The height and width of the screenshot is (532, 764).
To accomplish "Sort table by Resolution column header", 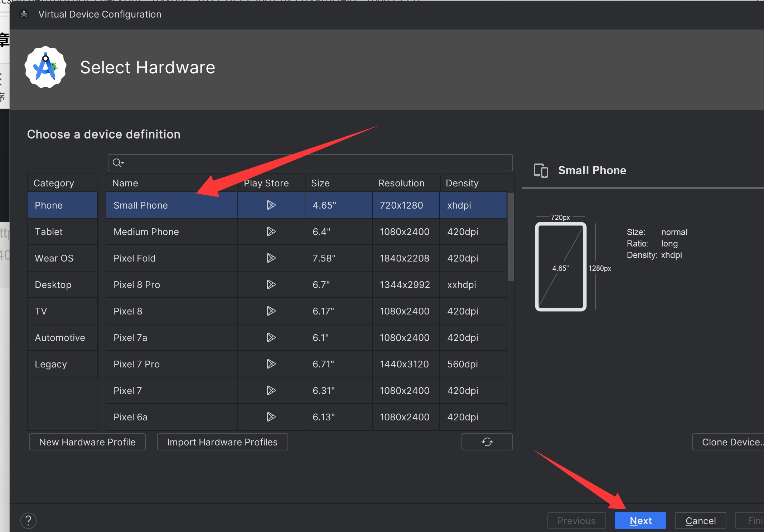I will 401,183.
